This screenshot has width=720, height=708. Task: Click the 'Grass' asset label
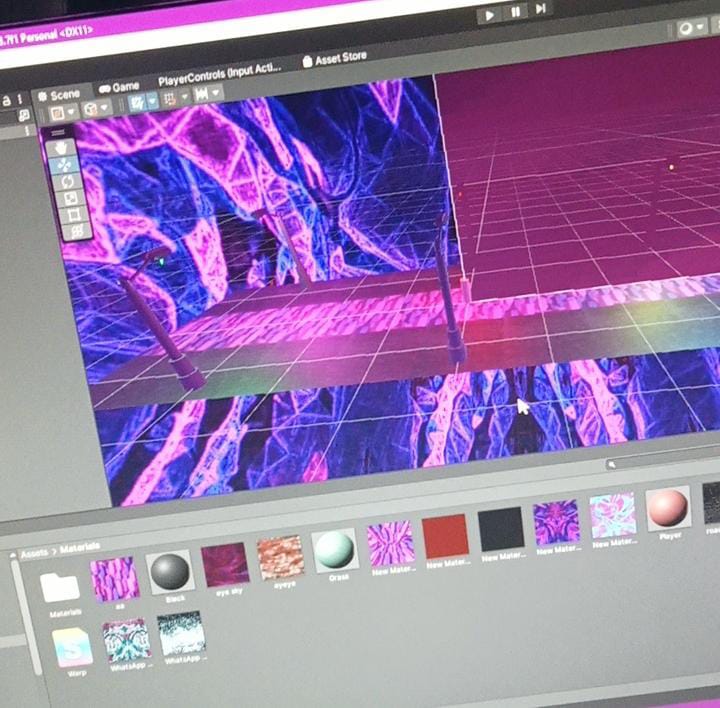[339, 578]
